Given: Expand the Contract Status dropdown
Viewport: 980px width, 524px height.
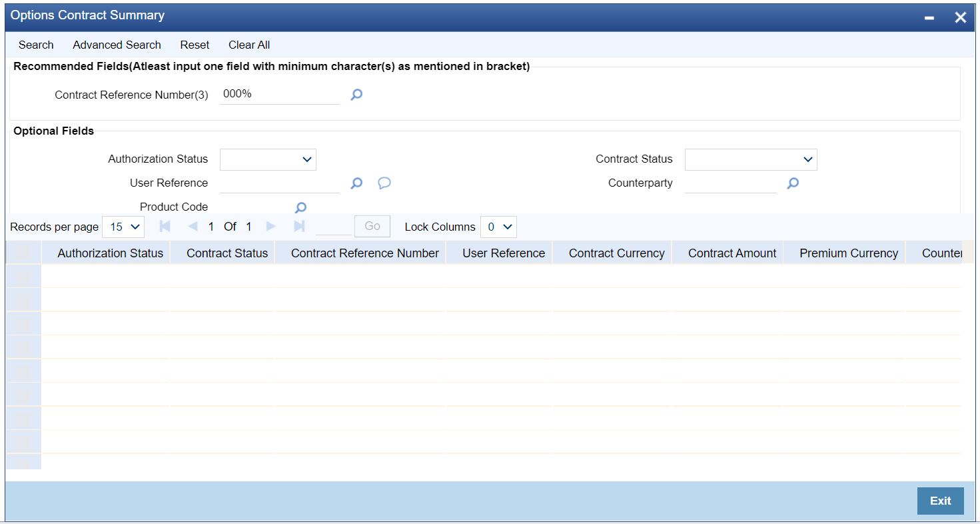Looking at the screenshot, I should click(x=751, y=159).
